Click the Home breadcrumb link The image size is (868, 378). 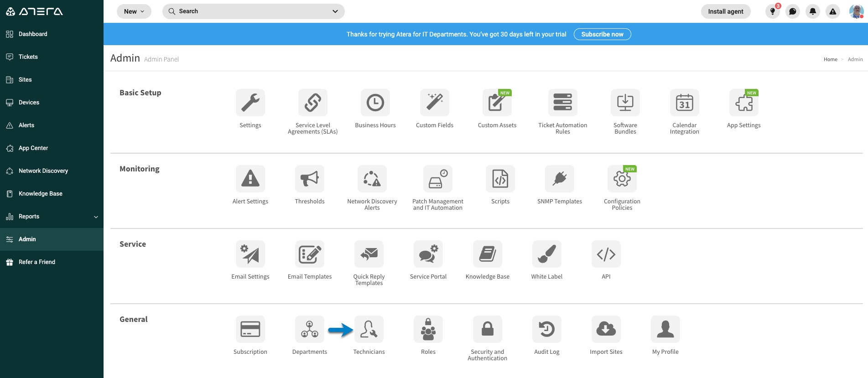pos(830,59)
